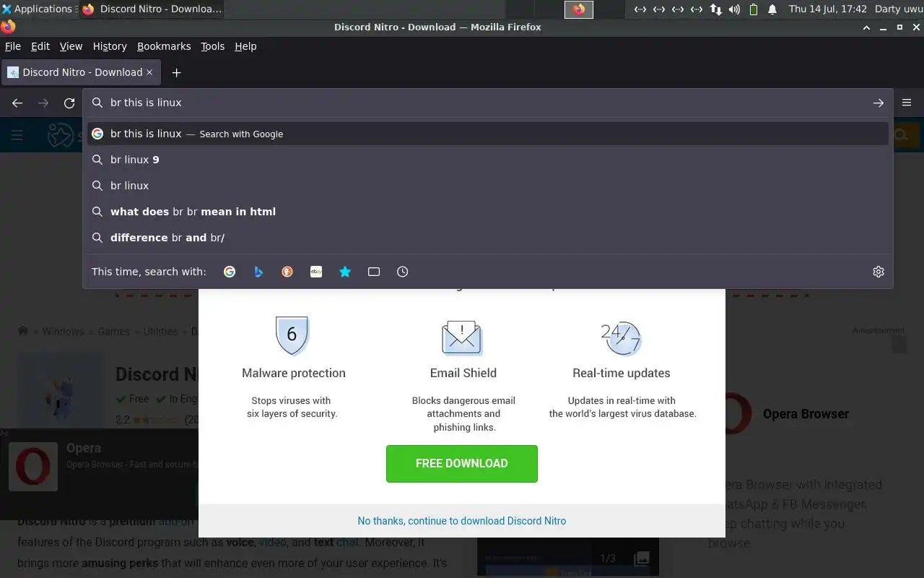
Task: Search open tabs using the tab icon
Action: coord(374,272)
